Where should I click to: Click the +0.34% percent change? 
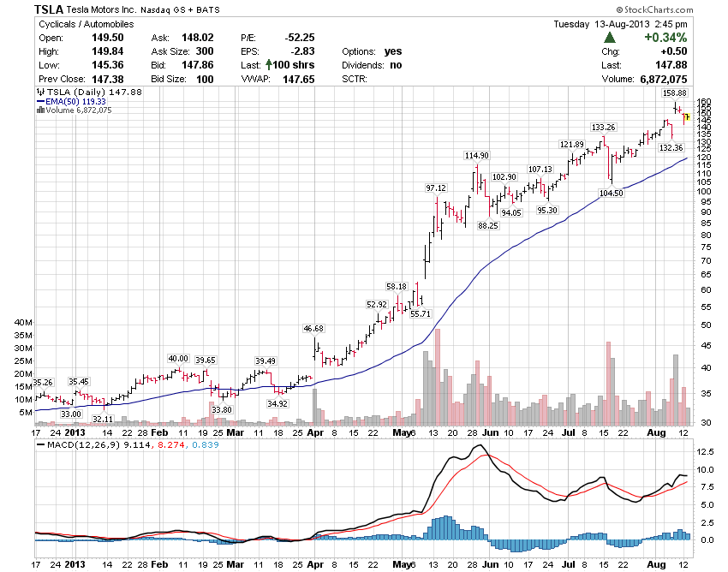pos(665,38)
